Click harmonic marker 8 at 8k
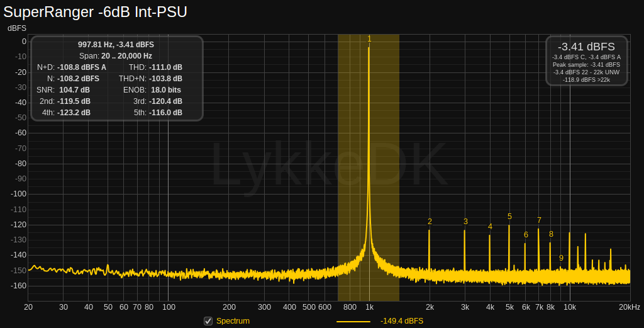The image size is (644, 328). [551, 234]
